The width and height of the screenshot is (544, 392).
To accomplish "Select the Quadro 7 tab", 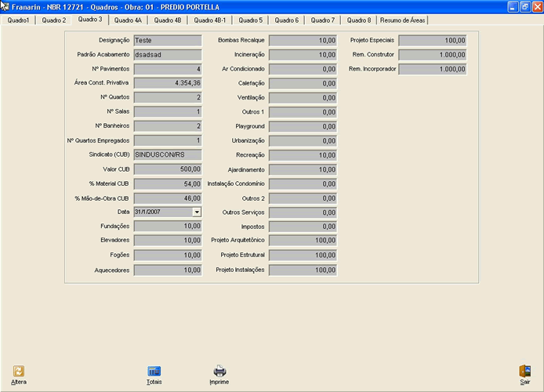I will point(323,20).
